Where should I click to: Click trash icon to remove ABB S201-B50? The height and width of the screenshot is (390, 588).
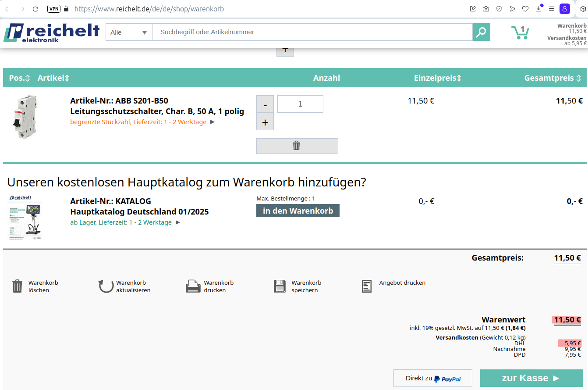pyautogui.click(x=297, y=146)
